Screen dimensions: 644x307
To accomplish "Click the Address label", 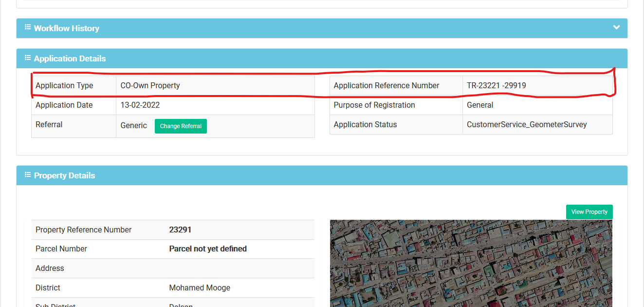I will pyautogui.click(x=50, y=269).
